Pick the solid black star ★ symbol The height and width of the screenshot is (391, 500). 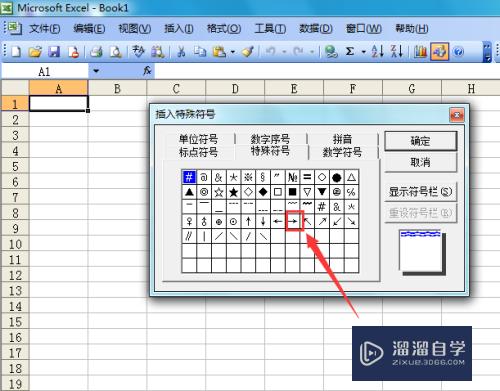(233, 192)
